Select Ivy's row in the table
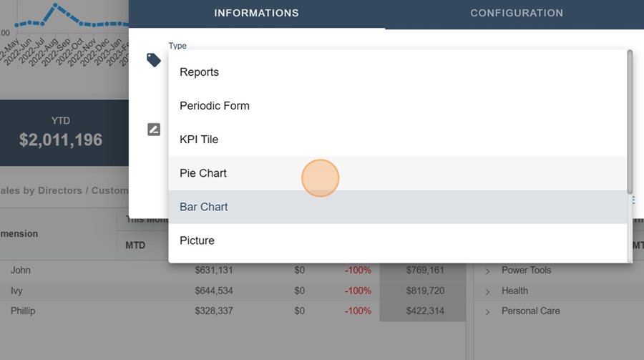The image size is (644, 360). click(x=17, y=291)
